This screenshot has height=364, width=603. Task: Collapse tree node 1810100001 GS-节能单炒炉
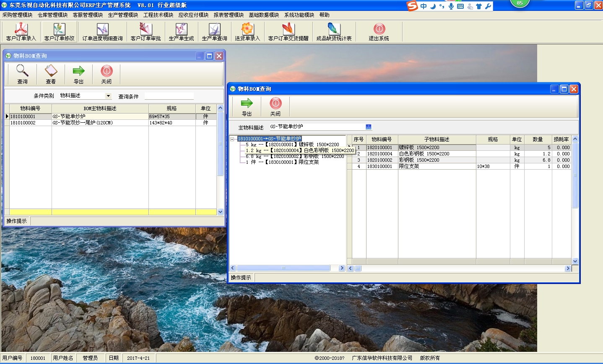tap(232, 139)
